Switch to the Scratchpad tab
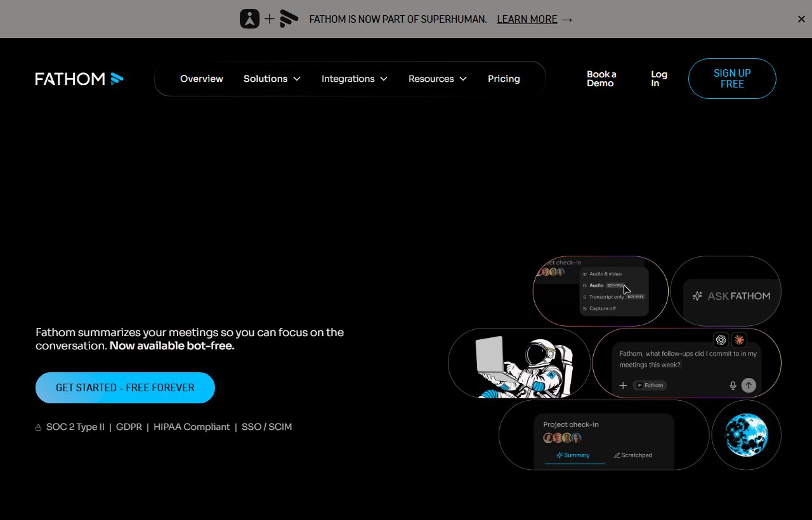This screenshot has width=812, height=520. (x=633, y=455)
